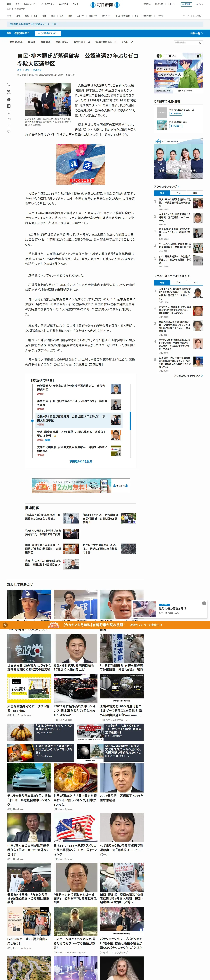
Task: Print the article via printer icon
Action: click(9, 132)
